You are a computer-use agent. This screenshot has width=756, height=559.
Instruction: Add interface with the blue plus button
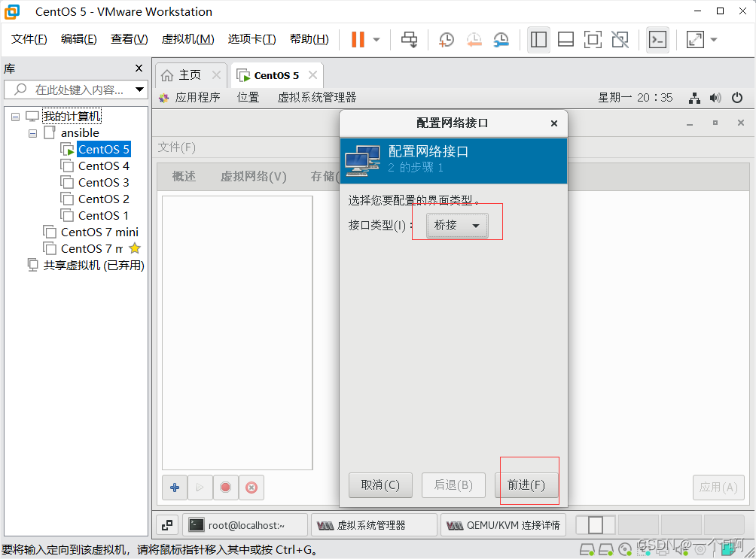coord(175,488)
